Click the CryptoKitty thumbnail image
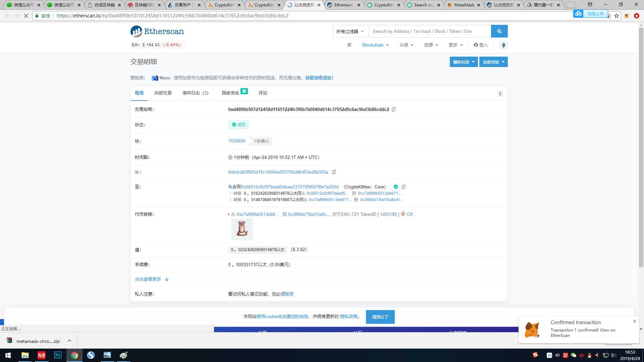The image size is (644, 362). (x=242, y=229)
